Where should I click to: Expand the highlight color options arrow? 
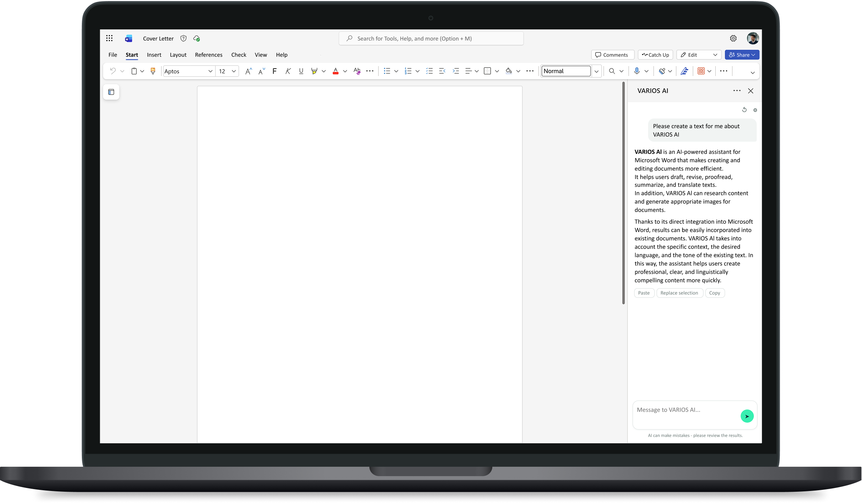(x=324, y=71)
